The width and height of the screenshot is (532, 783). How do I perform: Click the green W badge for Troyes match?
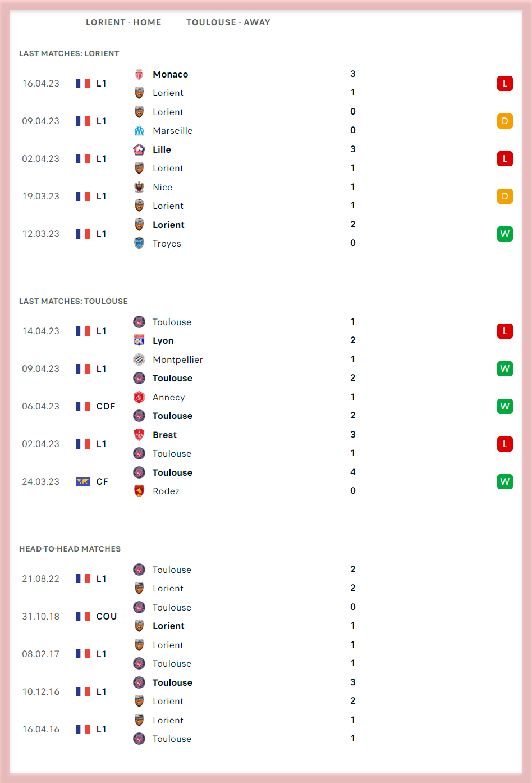coord(505,234)
